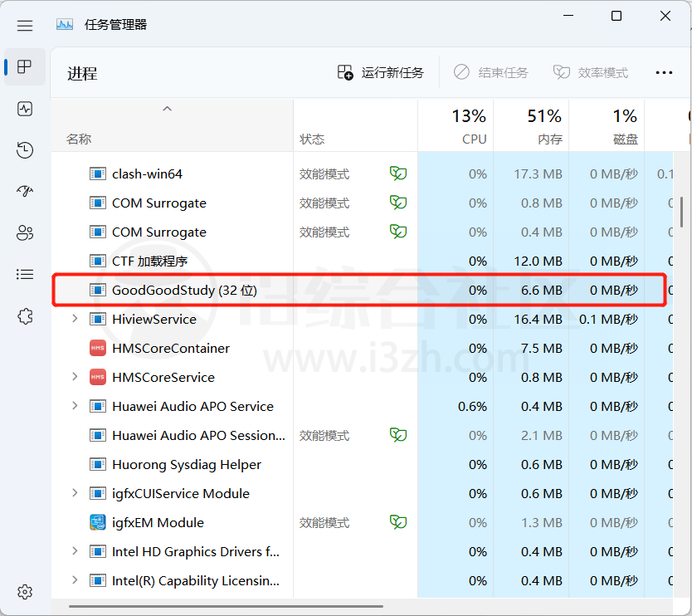This screenshot has height=616, width=692.
Task: Click the HMSCoreContainer red icon
Action: tap(98, 348)
